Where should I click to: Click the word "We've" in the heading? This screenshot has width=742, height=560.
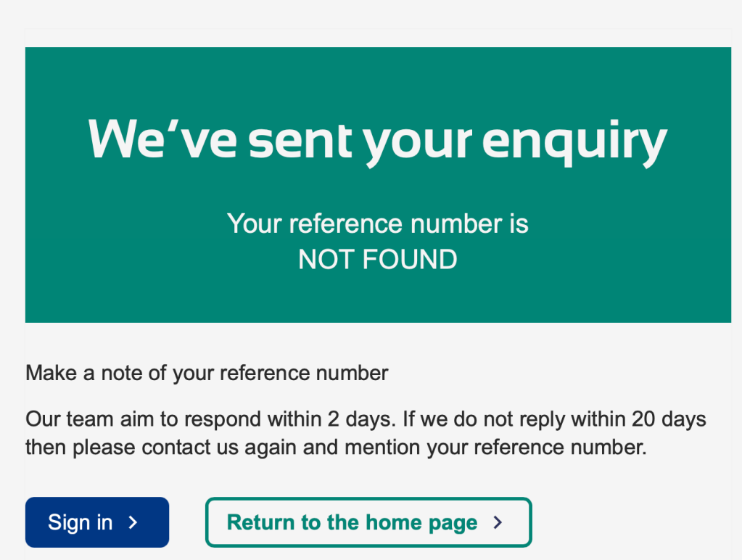[x=162, y=139]
